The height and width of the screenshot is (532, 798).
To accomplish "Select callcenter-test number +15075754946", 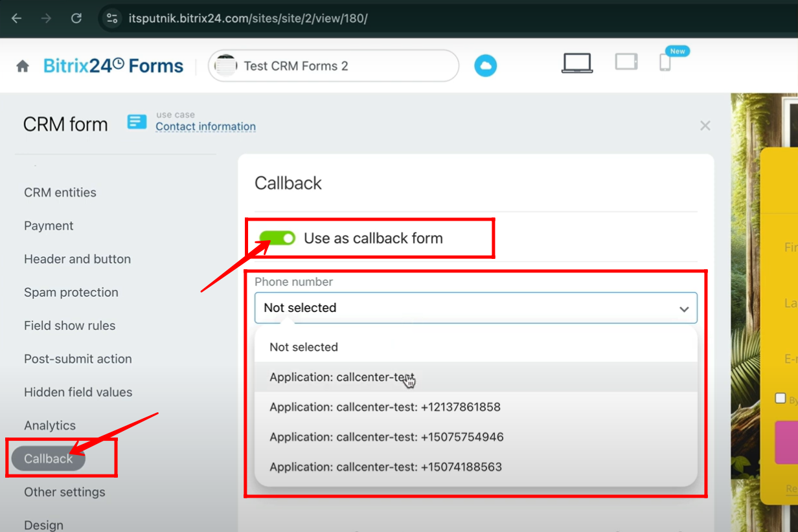I will pos(476,437).
